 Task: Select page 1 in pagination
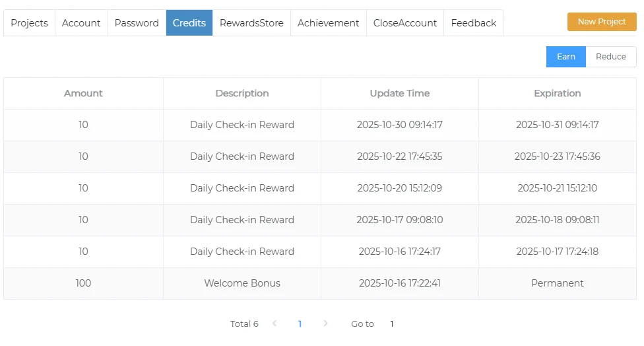tap(300, 324)
